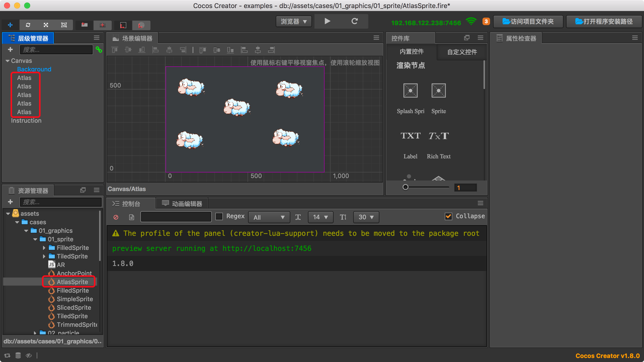Select the move transform tool

click(x=10, y=25)
